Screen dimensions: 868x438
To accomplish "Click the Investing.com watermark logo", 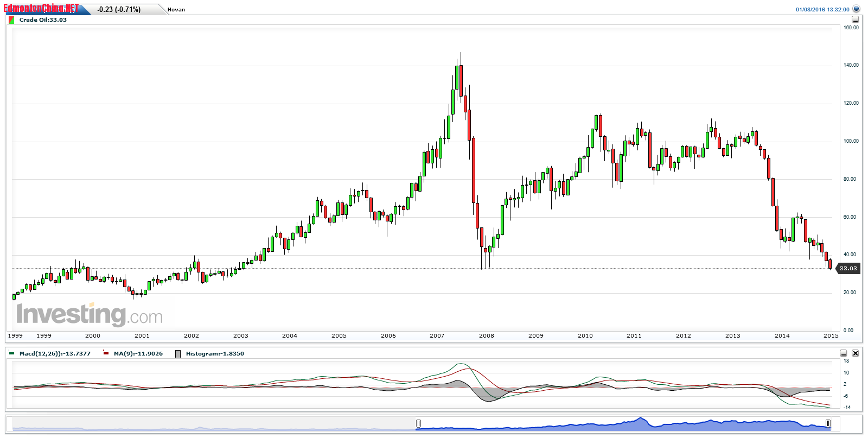I will [x=90, y=315].
